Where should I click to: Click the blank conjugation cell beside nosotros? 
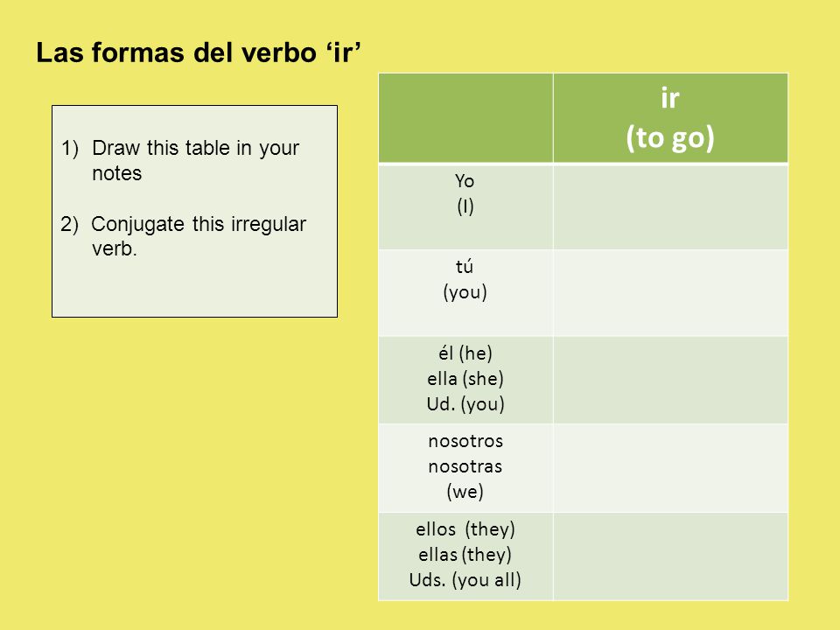click(x=670, y=468)
